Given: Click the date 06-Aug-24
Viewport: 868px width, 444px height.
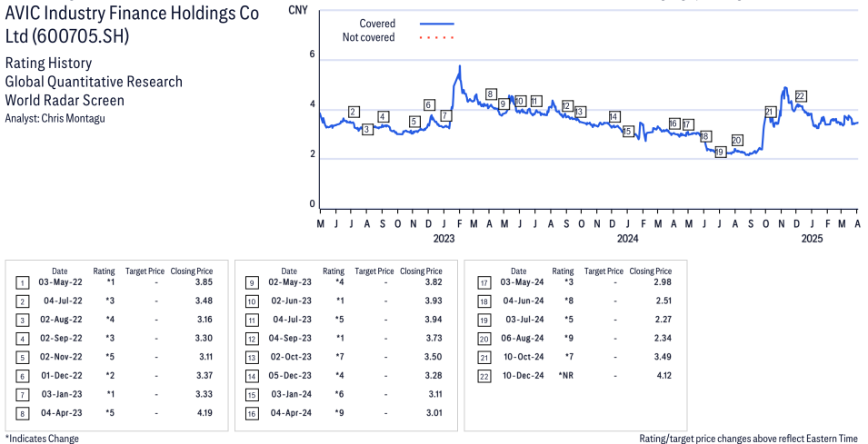Looking at the screenshot, I should [521, 338].
